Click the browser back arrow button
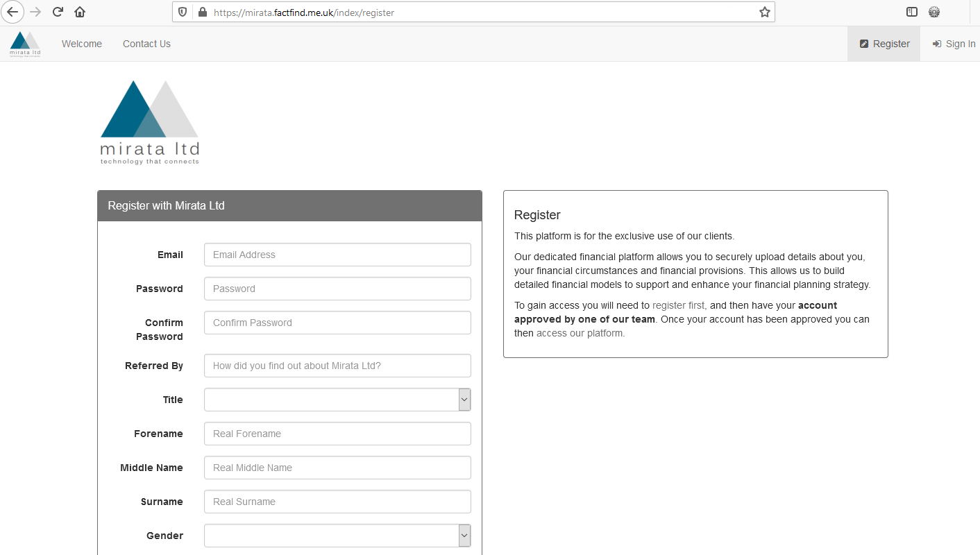 pyautogui.click(x=12, y=12)
